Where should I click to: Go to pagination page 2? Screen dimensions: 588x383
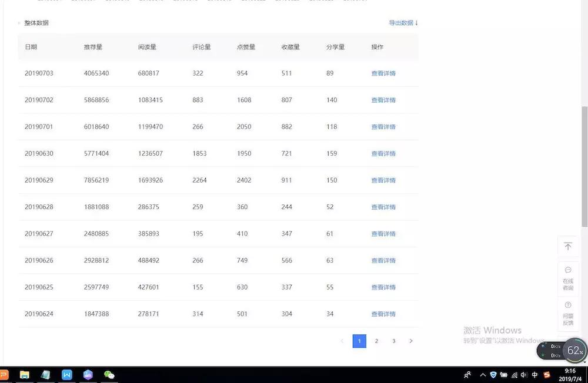[x=376, y=341]
